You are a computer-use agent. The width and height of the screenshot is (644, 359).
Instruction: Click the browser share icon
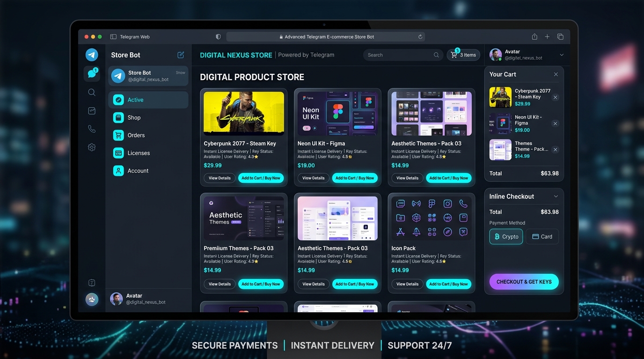(x=534, y=36)
